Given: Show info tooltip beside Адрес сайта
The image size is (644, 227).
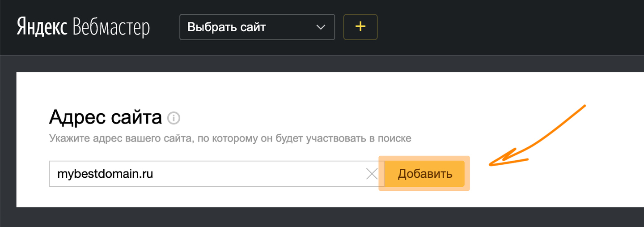Looking at the screenshot, I should tap(174, 118).
